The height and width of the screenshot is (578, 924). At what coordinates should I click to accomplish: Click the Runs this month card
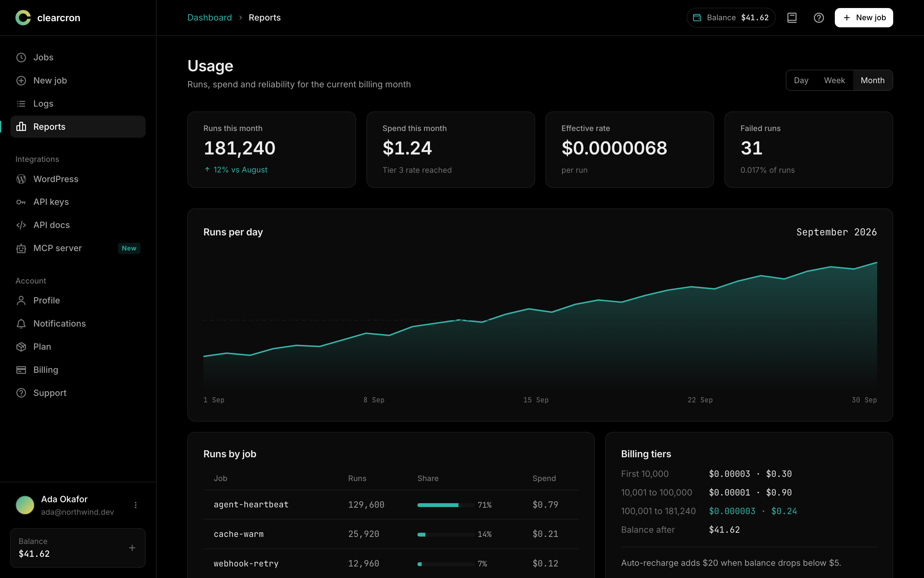(271, 149)
